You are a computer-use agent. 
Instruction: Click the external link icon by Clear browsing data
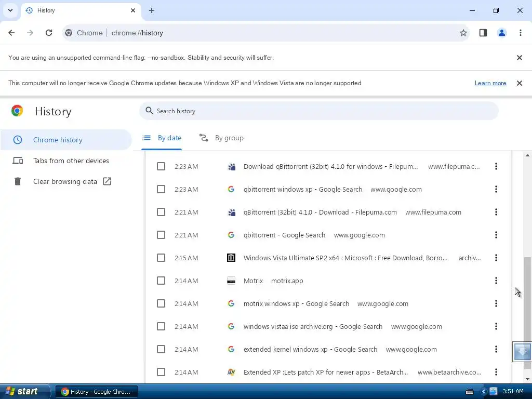pyautogui.click(x=107, y=181)
